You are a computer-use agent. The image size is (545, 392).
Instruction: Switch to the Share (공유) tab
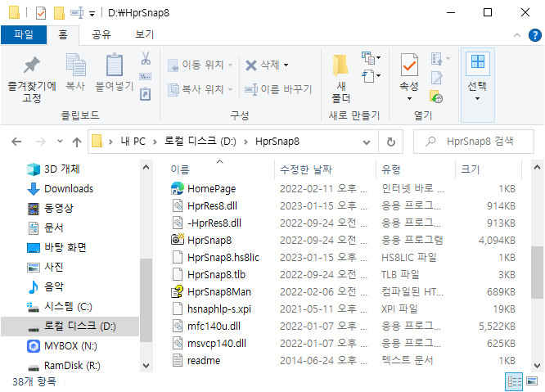point(101,34)
